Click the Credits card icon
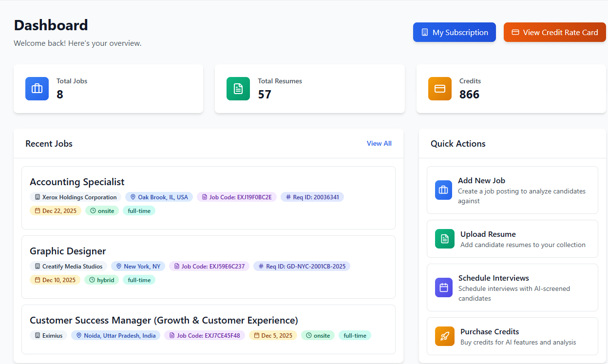This screenshot has width=608, height=364. click(x=440, y=89)
